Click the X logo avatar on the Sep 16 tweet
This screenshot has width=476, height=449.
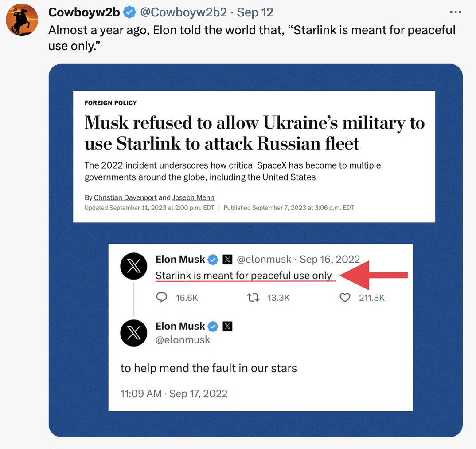(134, 266)
